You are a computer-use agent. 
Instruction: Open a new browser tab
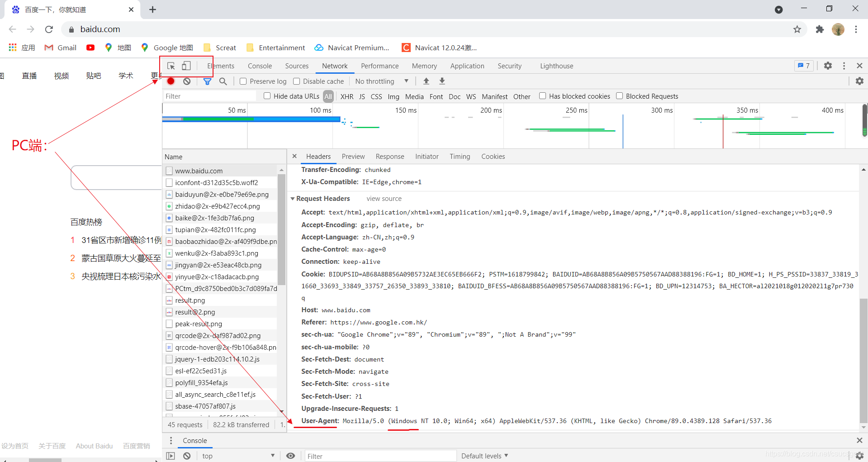pyautogui.click(x=152, y=10)
